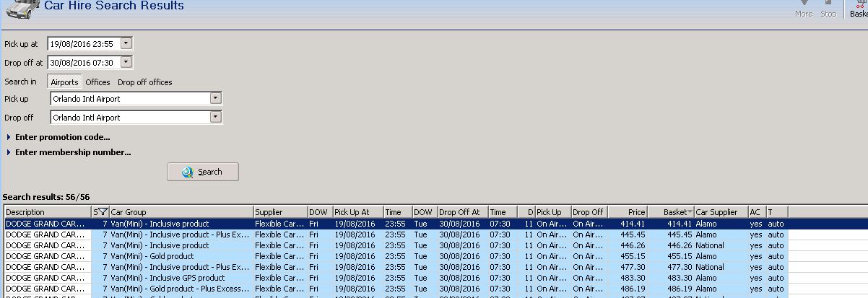Switch to the Offices search tab
This screenshot has width=868, height=298.
click(x=97, y=82)
